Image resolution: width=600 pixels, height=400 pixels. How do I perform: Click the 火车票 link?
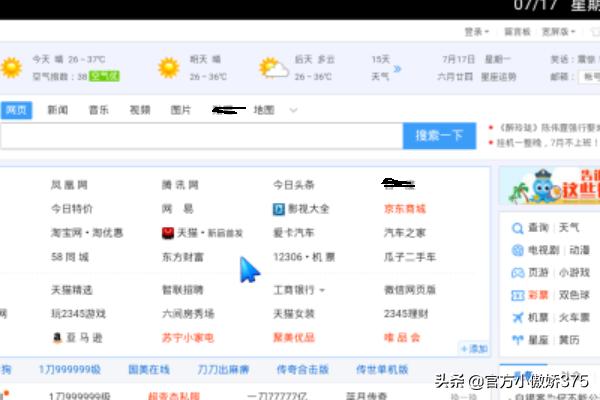pyautogui.click(x=574, y=317)
